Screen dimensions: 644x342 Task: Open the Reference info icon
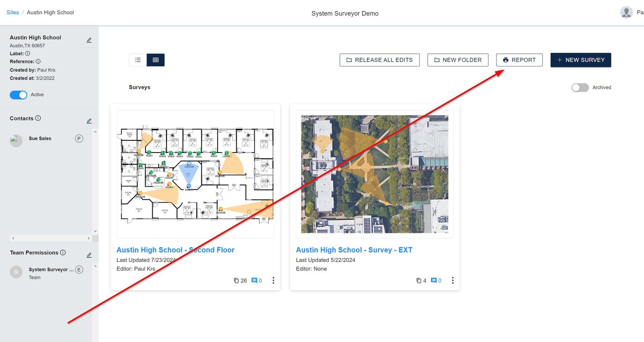click(37, 61)
